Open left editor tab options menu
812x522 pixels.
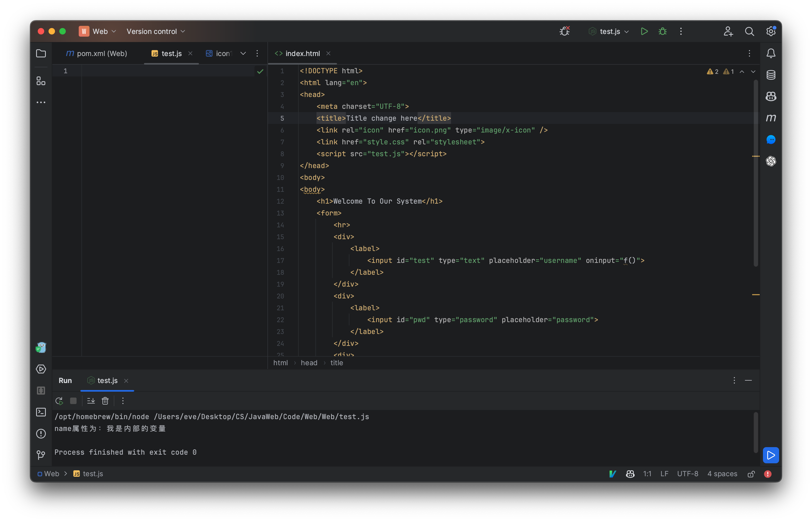(x=257, y=53)
